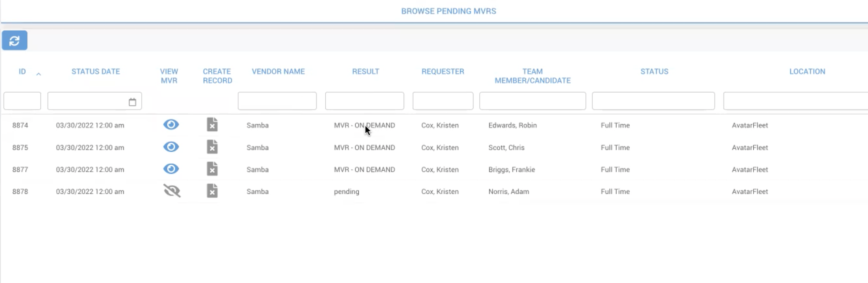Click MVR - ON DEMAND in row 8875
This screenshot has height=283, width=868.
coord(364,147)
